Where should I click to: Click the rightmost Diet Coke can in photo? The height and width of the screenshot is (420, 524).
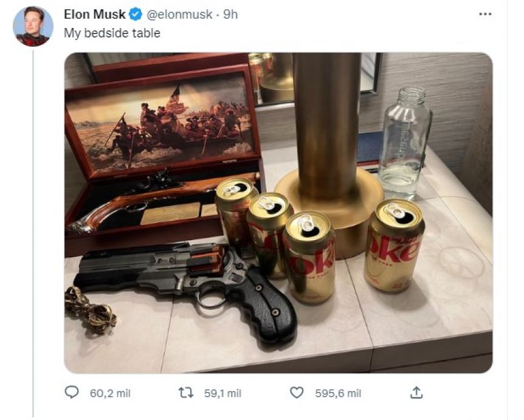(x=394, y=246)
